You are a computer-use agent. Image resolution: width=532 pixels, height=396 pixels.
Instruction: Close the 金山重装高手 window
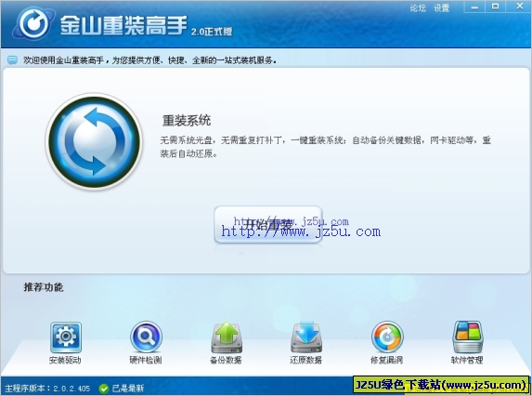tap(519, 7)
